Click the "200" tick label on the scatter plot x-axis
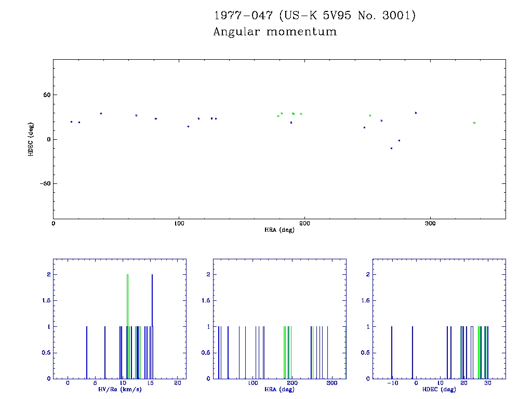Screen dimensions: 532x399 304,223
